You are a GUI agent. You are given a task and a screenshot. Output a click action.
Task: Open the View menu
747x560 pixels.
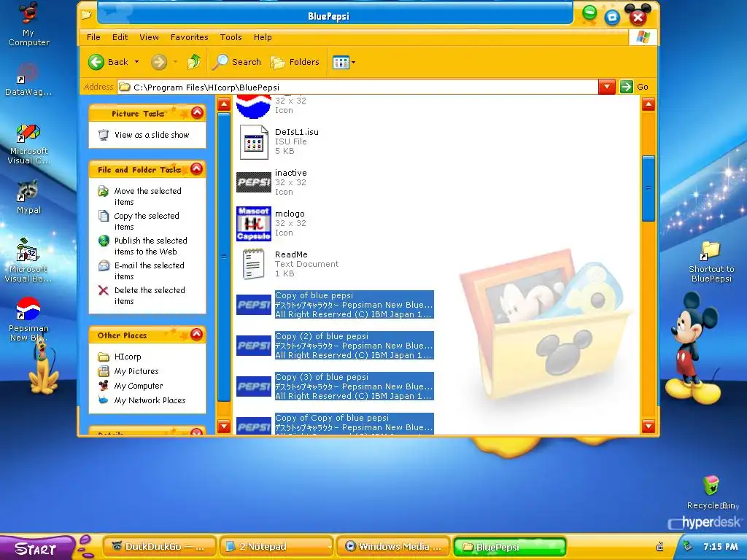149,37
